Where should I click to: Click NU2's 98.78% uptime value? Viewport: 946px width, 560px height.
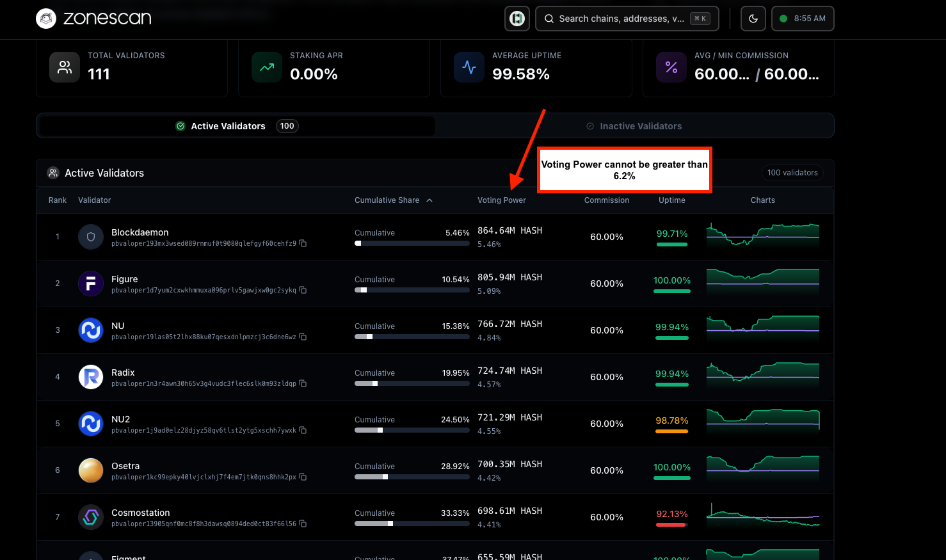tap(672, 420)
